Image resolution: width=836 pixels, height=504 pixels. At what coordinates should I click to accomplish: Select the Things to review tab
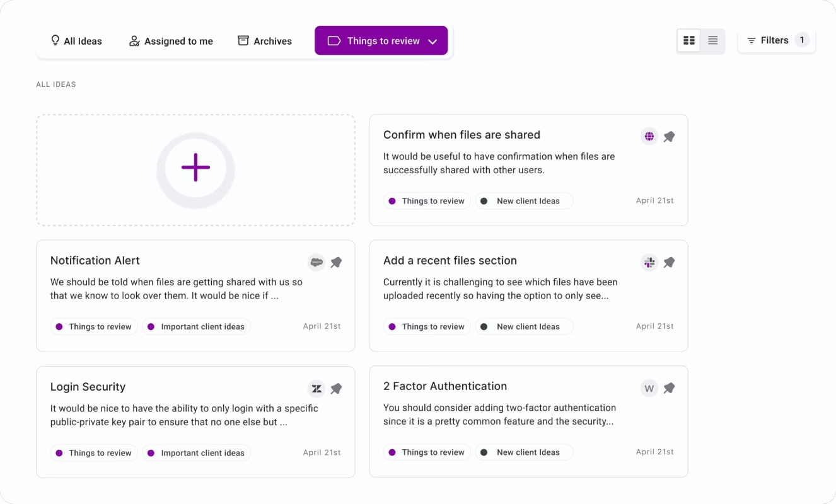click(x=381, y=41)
